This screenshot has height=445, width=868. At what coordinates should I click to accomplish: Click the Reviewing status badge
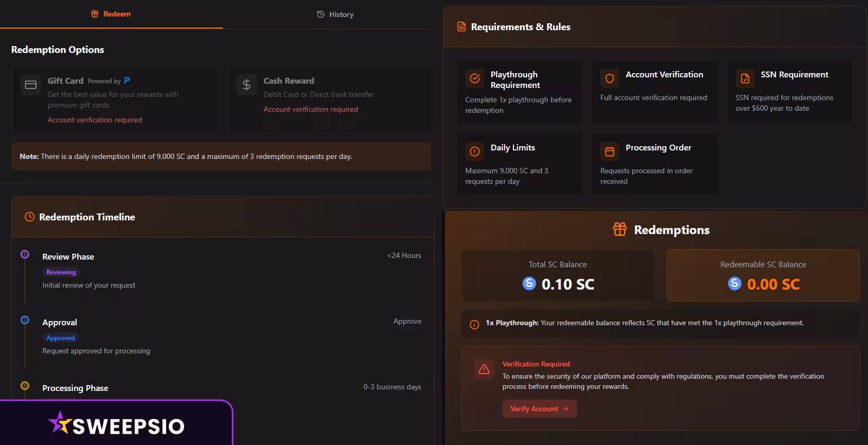61,272
